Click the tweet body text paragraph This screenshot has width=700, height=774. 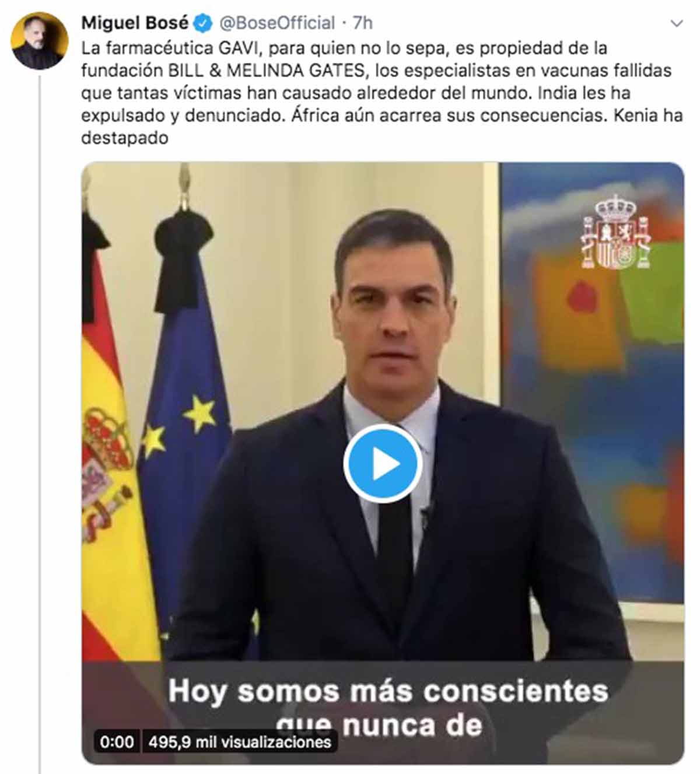click(381, 93)
